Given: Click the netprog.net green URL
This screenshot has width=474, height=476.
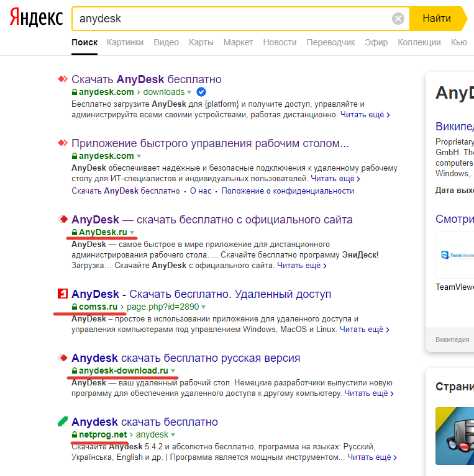Looking at the screenshot, I should [103, 434].
